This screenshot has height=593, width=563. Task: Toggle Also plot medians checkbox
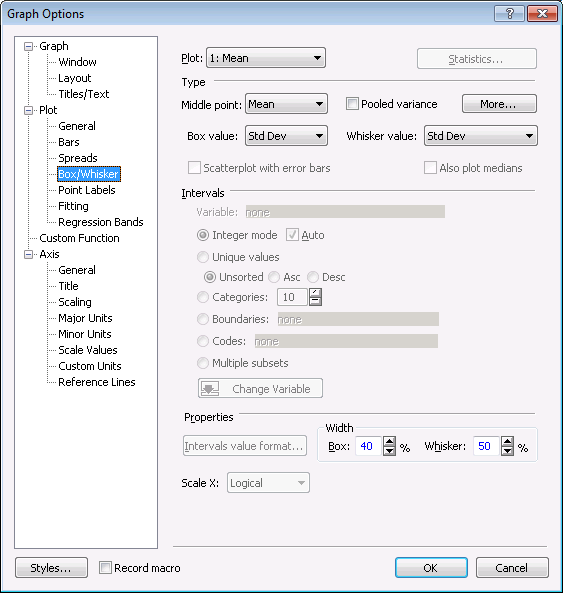pos(430,168)
